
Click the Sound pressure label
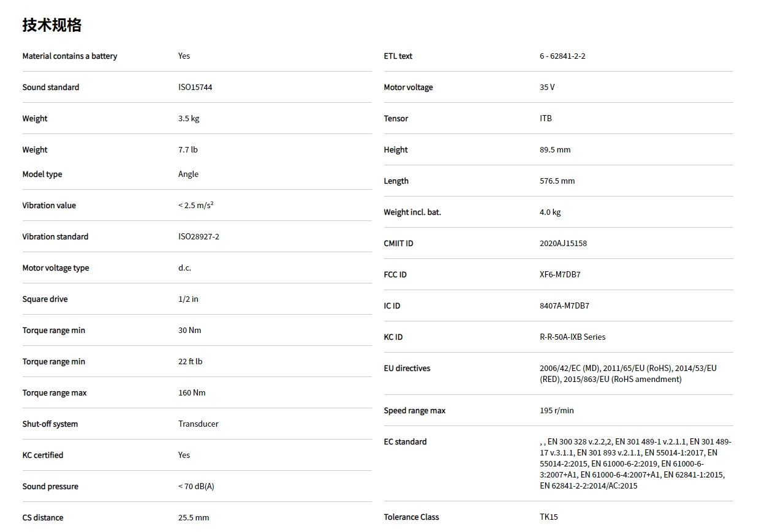(x=50, y=487)
